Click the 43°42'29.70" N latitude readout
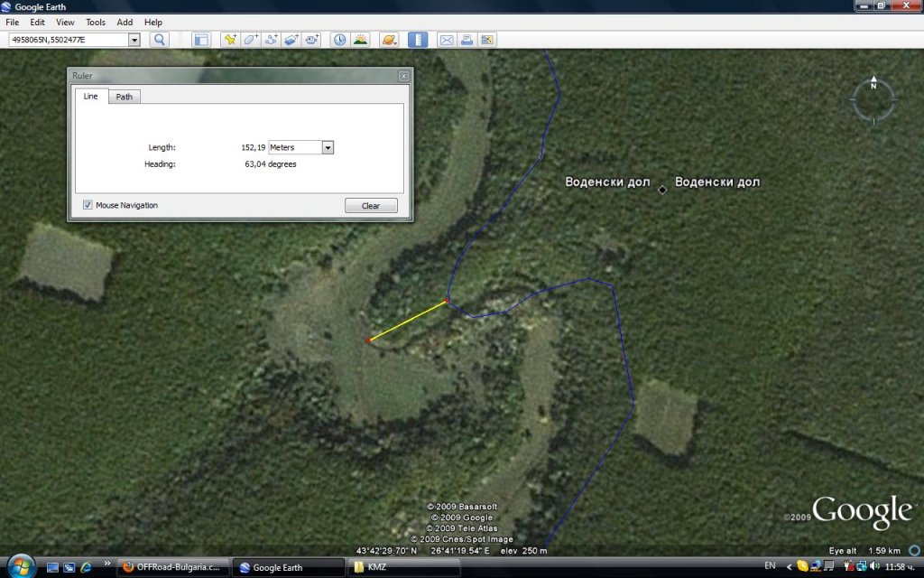This screenshot has width=924, height=578. point(386,550)
